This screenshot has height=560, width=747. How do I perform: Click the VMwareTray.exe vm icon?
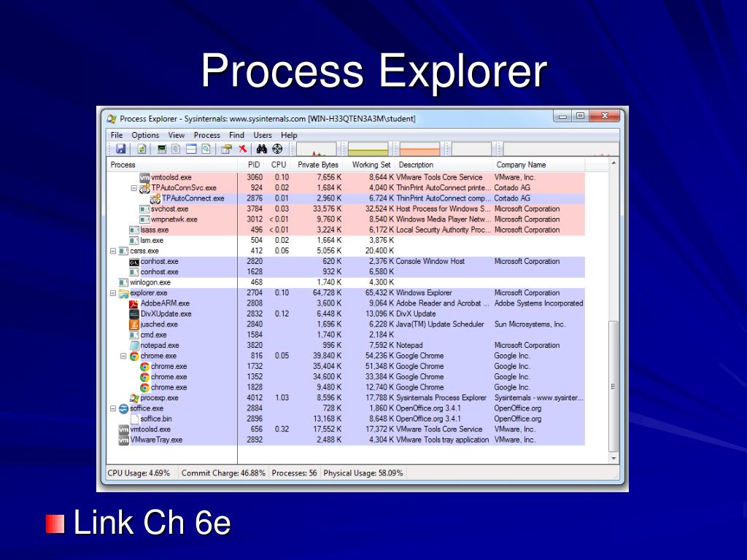[x=123, y=440]
